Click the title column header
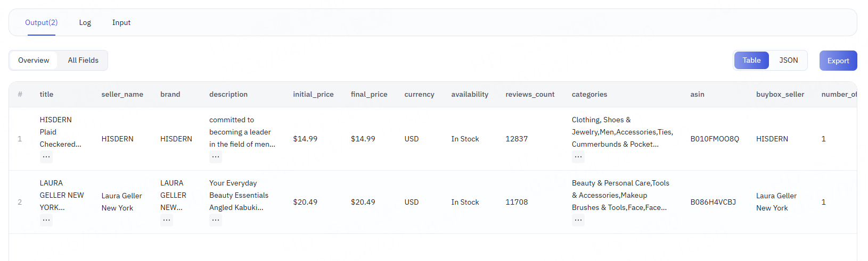This screenshot has height=261, width=868. tap(46, 94)
